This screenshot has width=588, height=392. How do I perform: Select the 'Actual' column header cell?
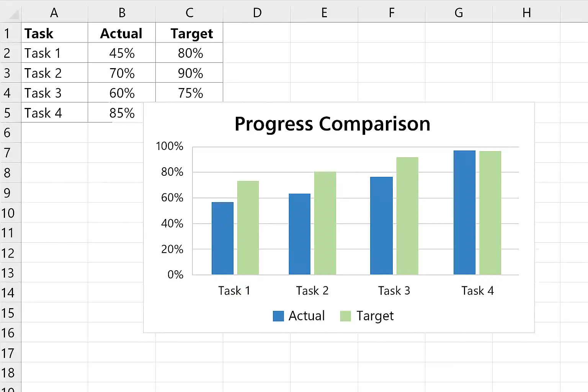pos(122,33)
